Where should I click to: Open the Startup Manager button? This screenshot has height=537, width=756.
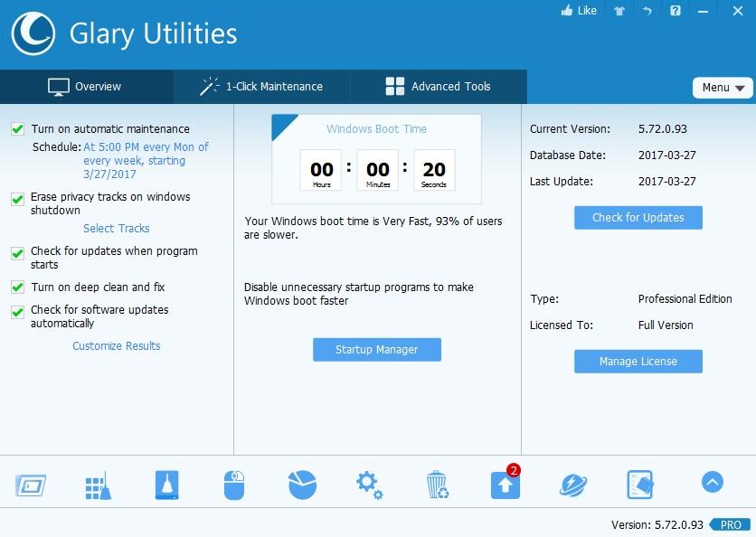(x=376, y=350)
